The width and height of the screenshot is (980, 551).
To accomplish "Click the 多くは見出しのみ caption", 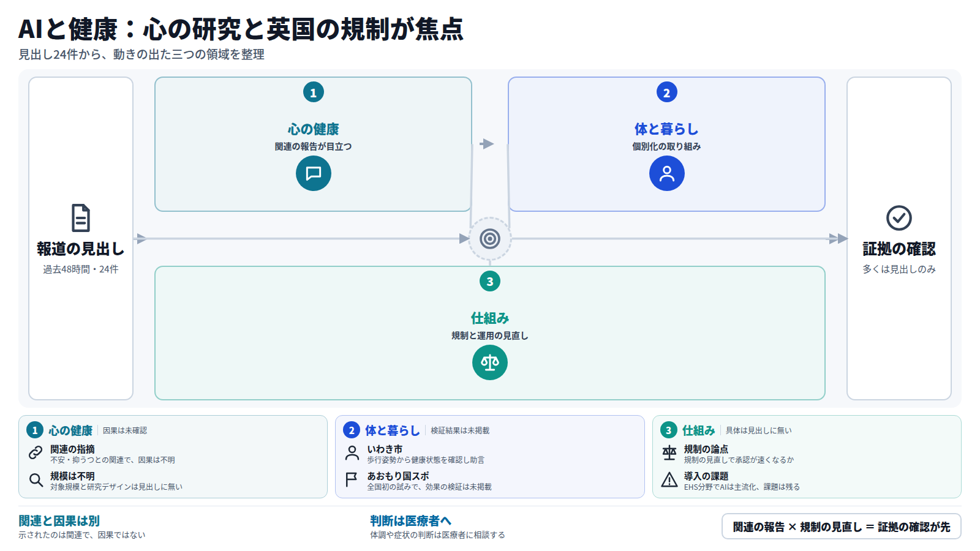I will click(x=899, y=269).
